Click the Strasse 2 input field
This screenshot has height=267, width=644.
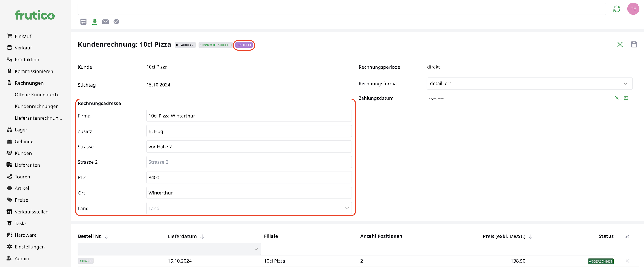tap(249, 162)
